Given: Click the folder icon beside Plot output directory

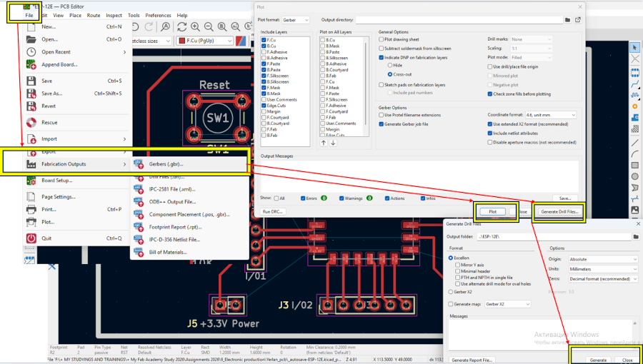Looking at the screenshot, I should click(568, 20).
